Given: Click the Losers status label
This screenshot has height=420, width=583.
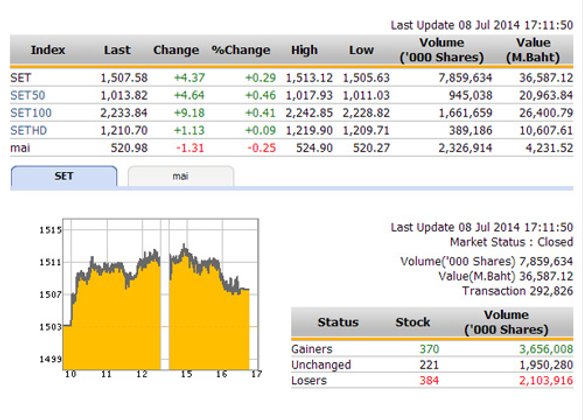Looking at the screenshot, I should point(309,381).
